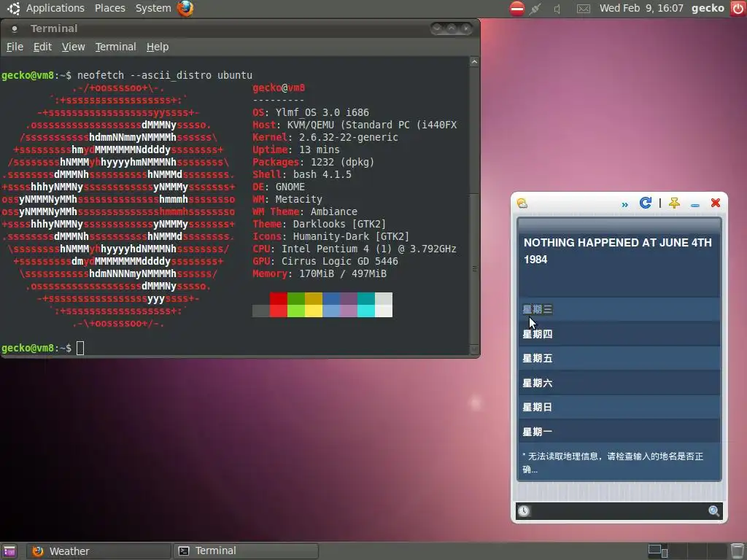Image resolution: width=747 pixels, height=560 pixels.
Task: Switch to the Weather taskbar window
Action: pyautogui.click(x=99, y=551)
